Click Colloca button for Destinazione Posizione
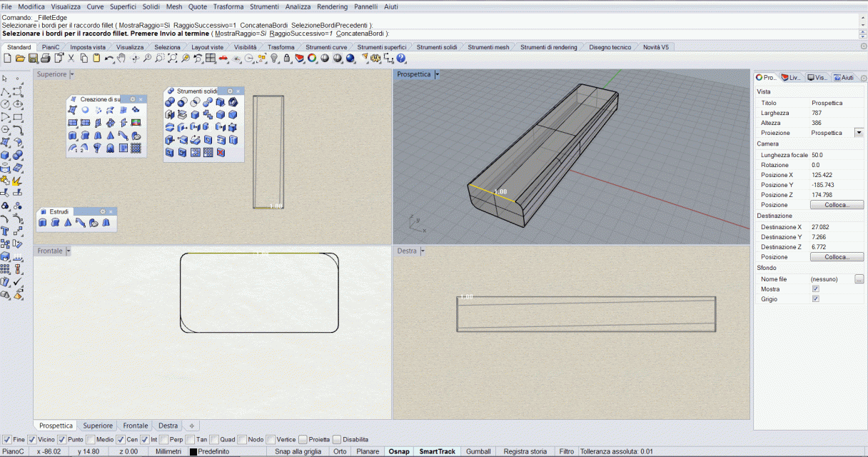 click(x=837, y=257)
